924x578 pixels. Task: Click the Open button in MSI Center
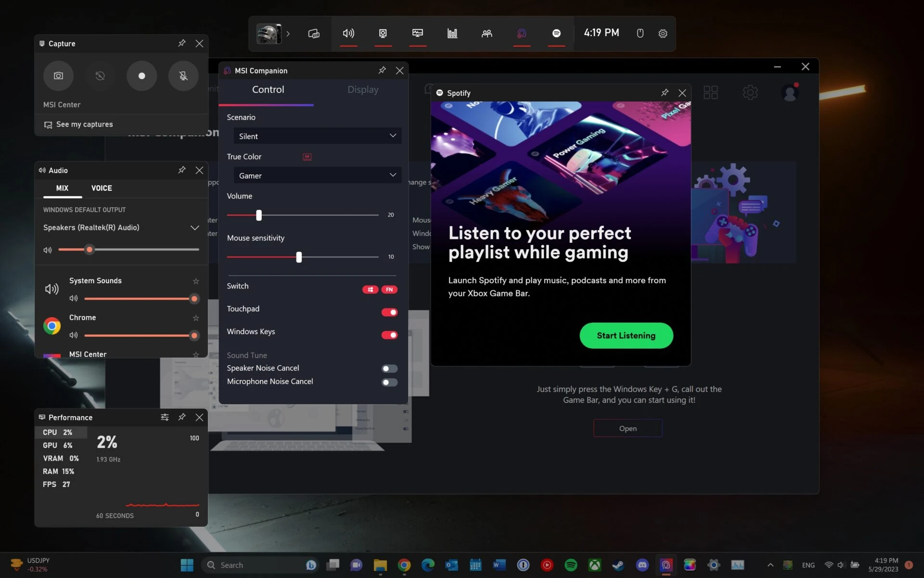pos(628,428)
